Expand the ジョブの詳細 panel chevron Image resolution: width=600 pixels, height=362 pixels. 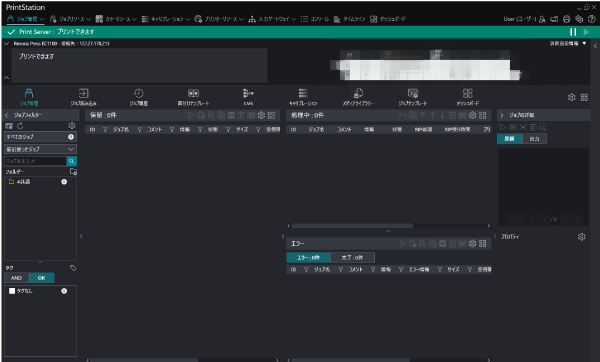502,115
